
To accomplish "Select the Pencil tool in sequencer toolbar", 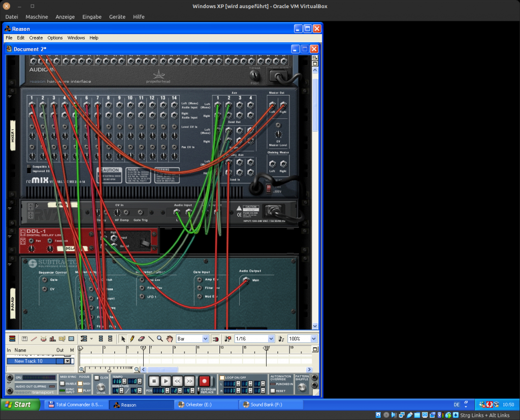I will pyautogui.click(x=132, y=339).
